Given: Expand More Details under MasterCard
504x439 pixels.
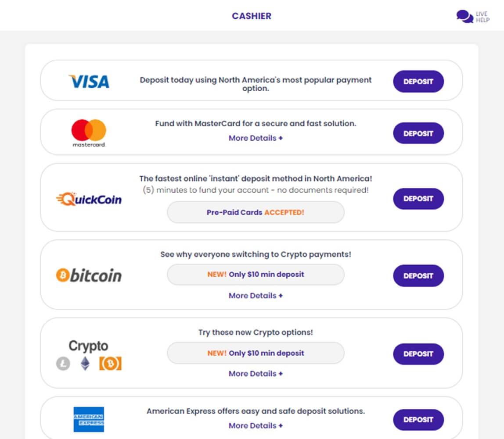Looking at the screenshot, I should (256, 138).
